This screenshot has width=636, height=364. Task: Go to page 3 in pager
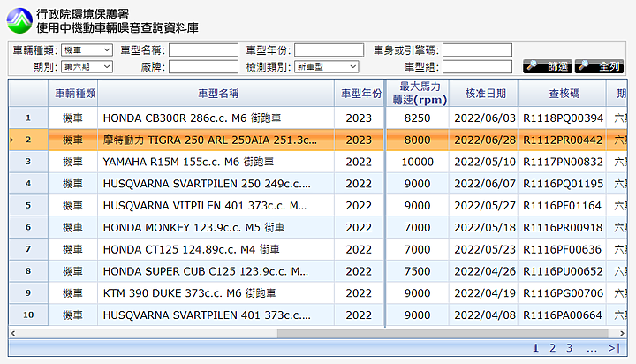click(x=569, y=348)
